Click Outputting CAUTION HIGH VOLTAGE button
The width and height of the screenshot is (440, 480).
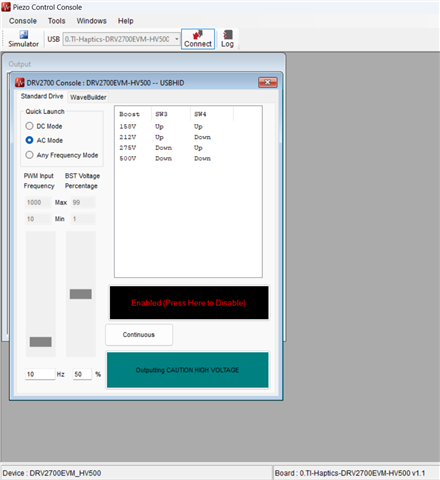[x=188, y=370]
